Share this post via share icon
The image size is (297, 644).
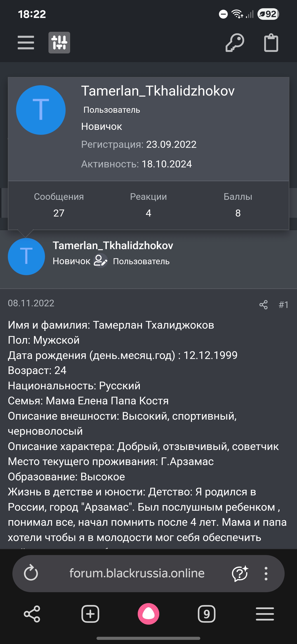click(263, 305)
